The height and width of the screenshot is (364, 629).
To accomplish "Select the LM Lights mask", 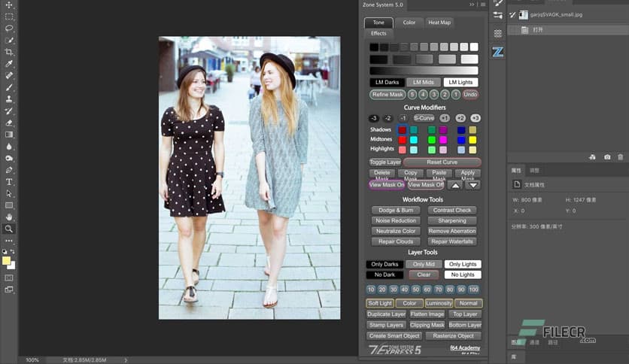I will point(460,82).
